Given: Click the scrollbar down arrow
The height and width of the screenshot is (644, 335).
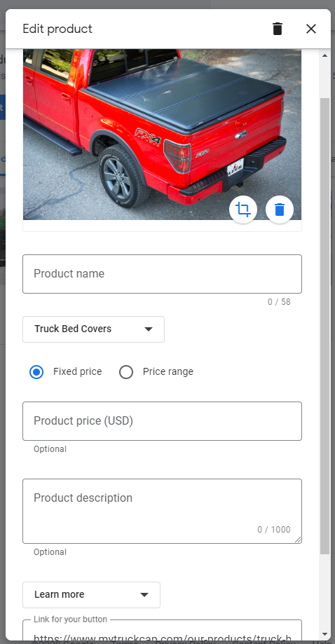Looking at the screenshot, I should [324, 634].
